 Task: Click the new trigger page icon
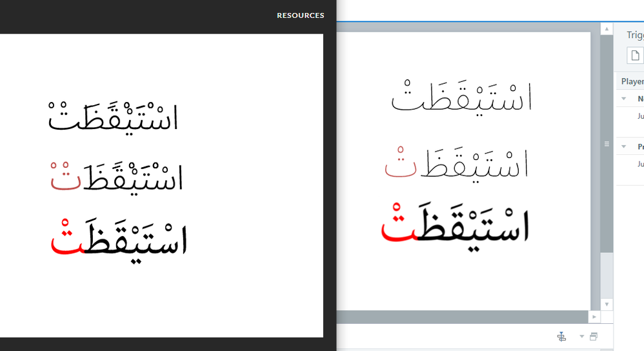coord(635,55)
